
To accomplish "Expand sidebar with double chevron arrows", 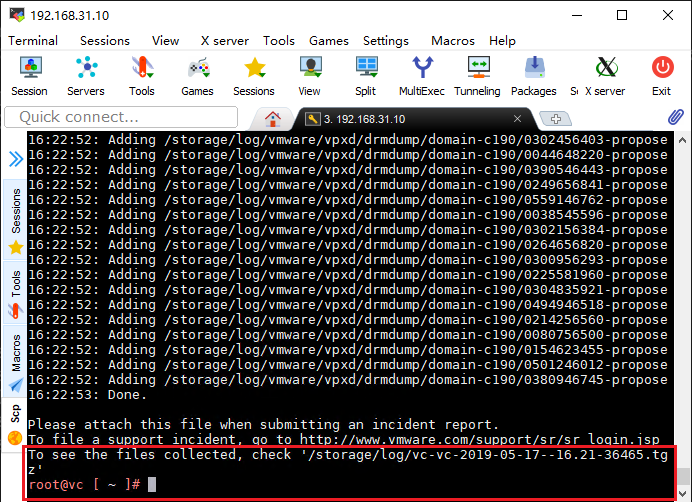I will click(16, 159).
